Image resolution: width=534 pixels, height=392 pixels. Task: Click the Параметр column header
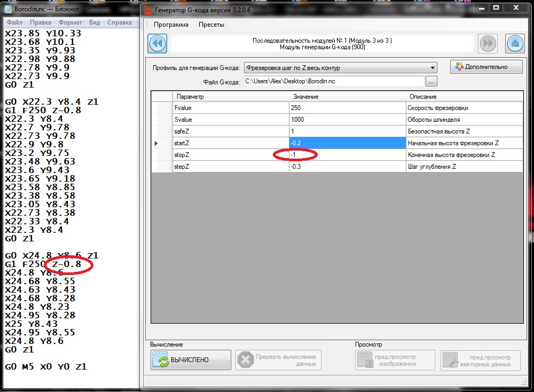pyautogui.click(x=231, y=97)
